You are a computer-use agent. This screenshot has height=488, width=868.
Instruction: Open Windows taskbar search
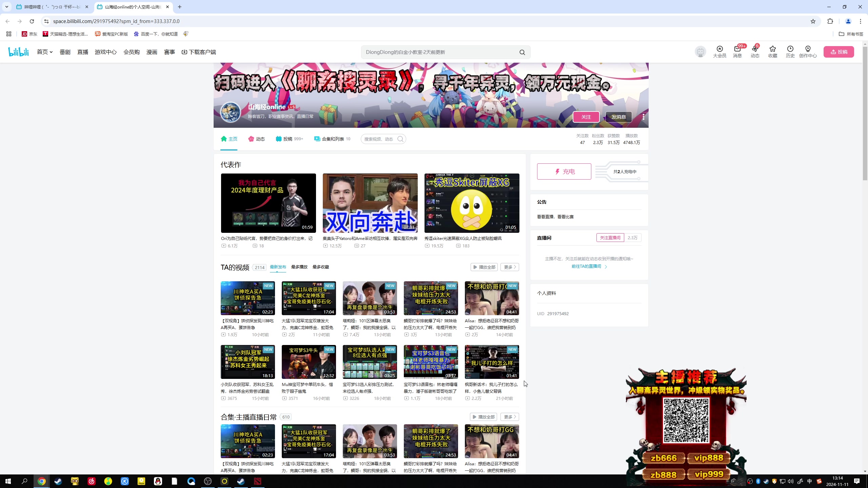(24, 481)
